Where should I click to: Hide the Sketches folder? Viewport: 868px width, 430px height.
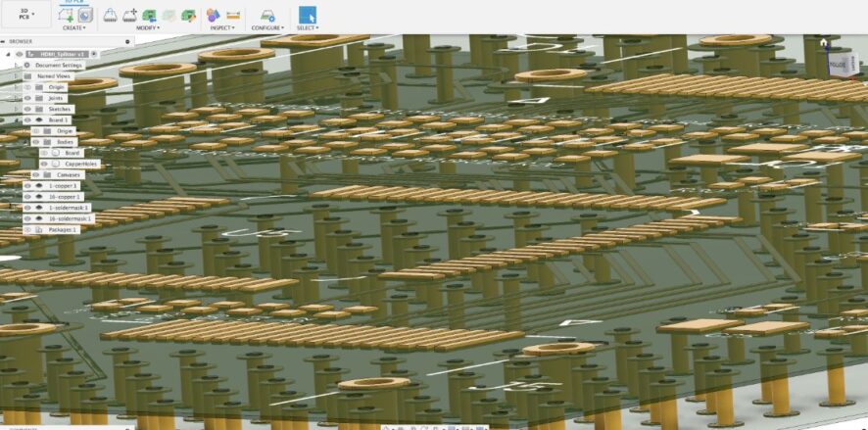point(27,109)
